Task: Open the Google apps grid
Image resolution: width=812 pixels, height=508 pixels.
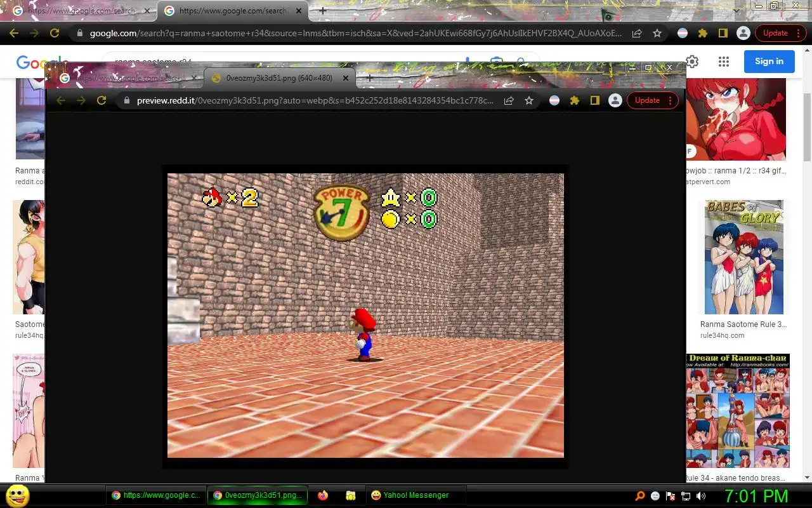Action: coord(724,61)
